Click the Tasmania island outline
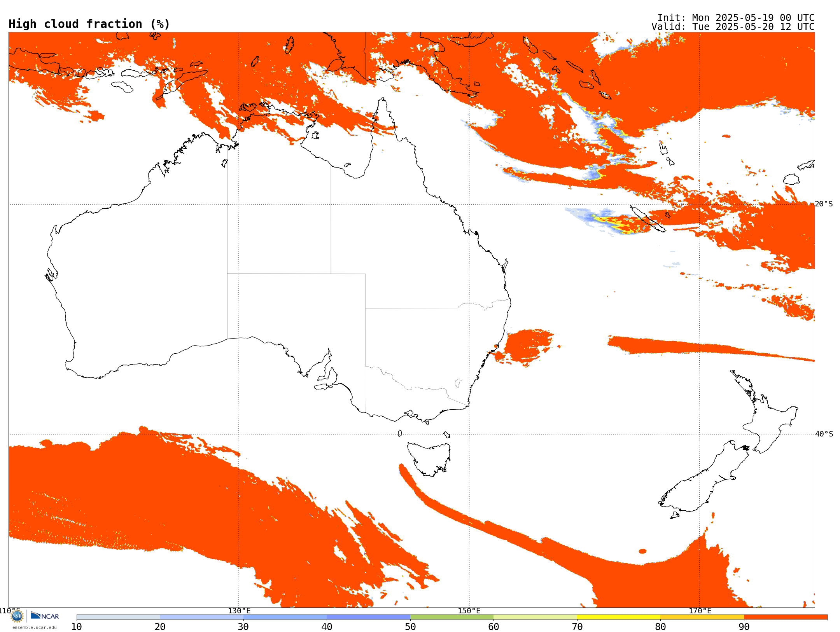Viewport: 840px width, 632px height. 429,459
